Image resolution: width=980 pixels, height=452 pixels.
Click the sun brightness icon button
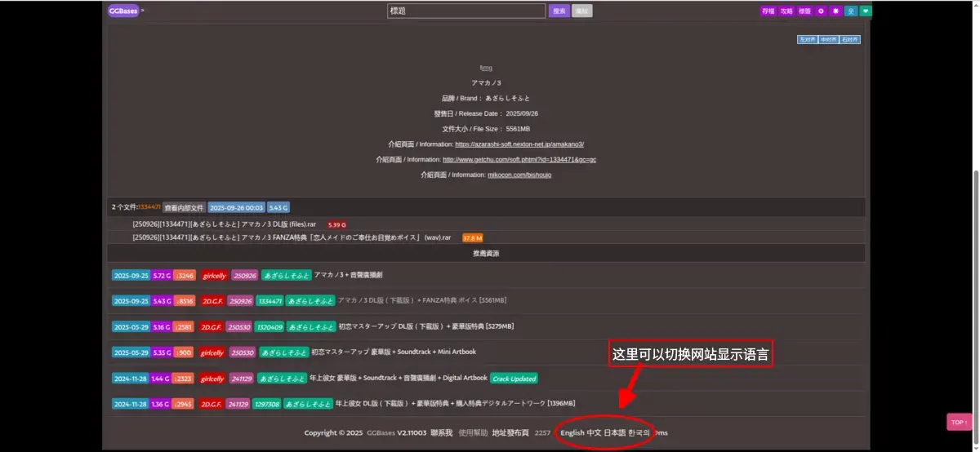click(835, 11)
